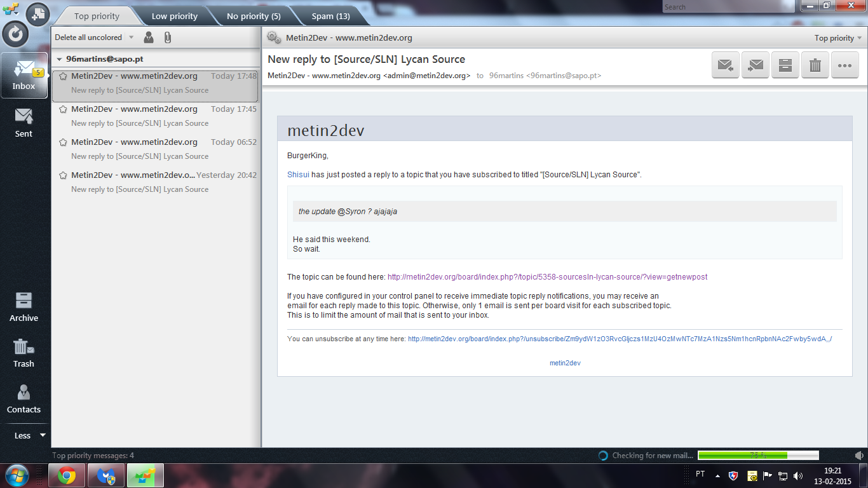Click the mail client taskbar button
The image size is (868, 488).
point(146,475)
